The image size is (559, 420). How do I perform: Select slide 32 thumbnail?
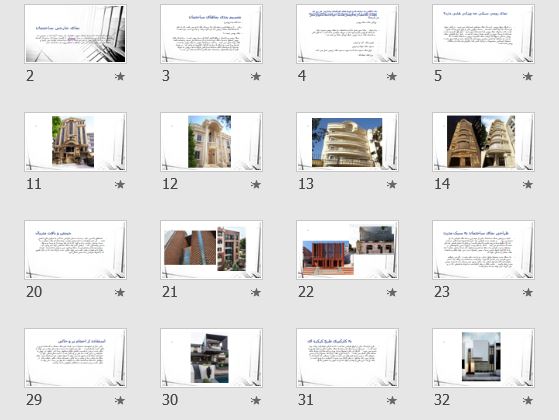coord(483,358)
